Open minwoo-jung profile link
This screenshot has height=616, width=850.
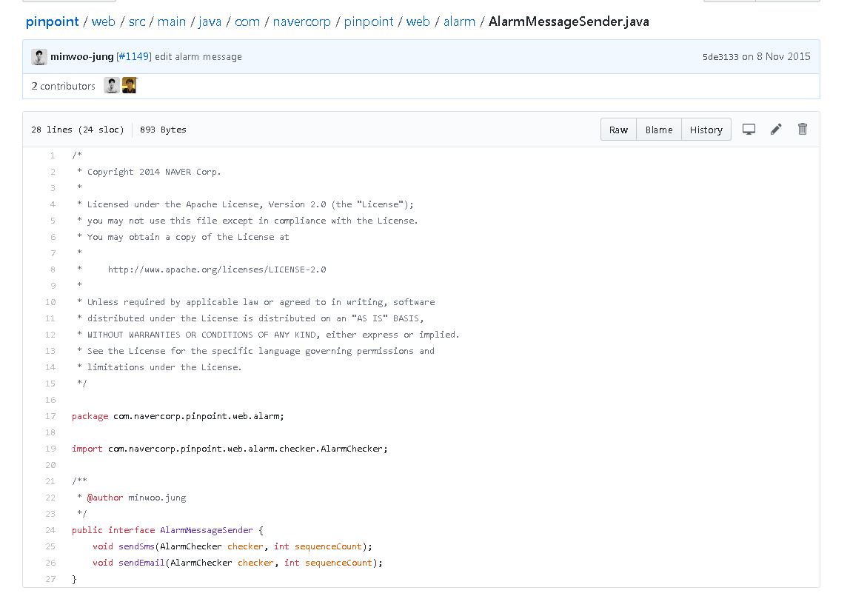point(82,56)
